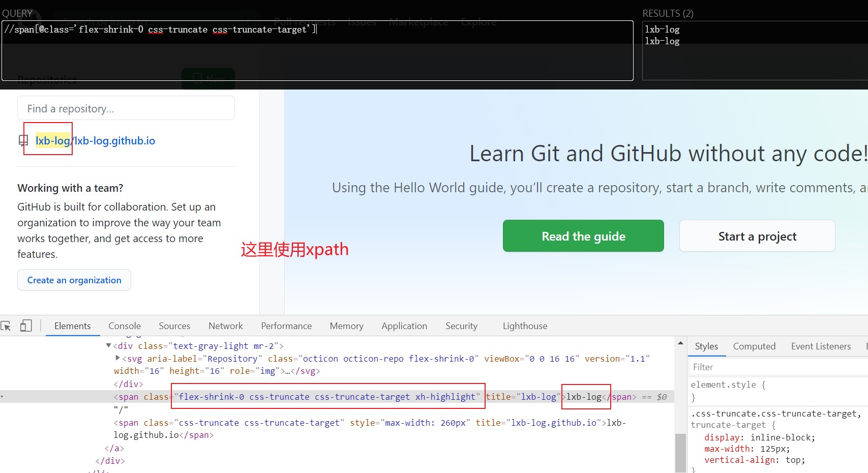Click the .css-truncate.css-truncate-target selector
Image resolution: width=868 pixels, height=473 pixels.
click(776, 413)
